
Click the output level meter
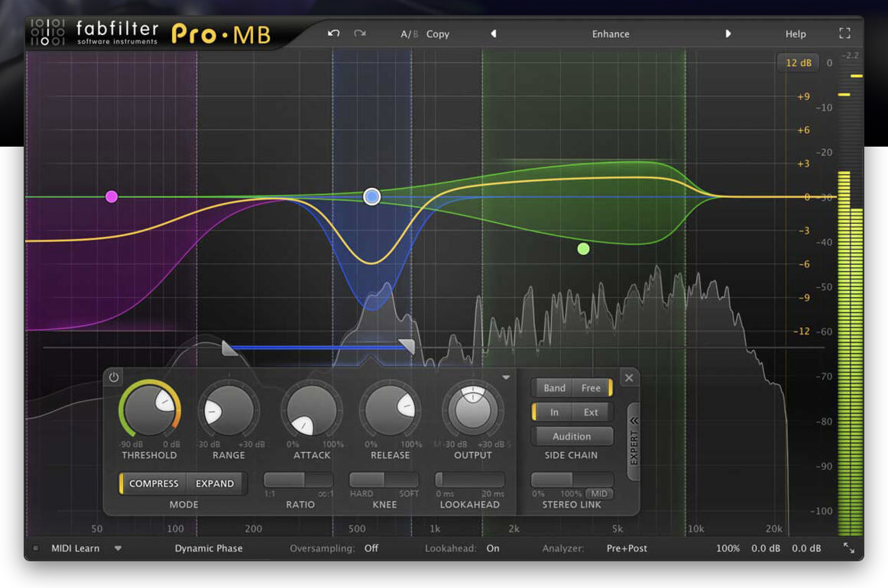850,305
